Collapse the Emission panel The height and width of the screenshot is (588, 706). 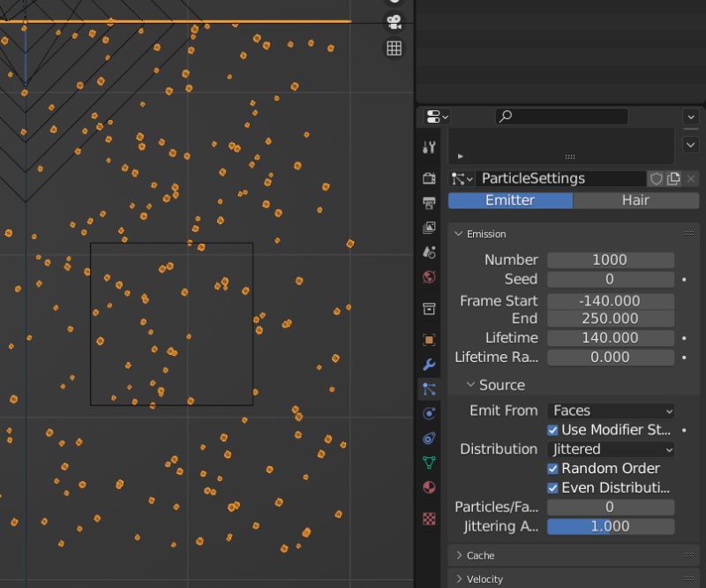point(459,234)
